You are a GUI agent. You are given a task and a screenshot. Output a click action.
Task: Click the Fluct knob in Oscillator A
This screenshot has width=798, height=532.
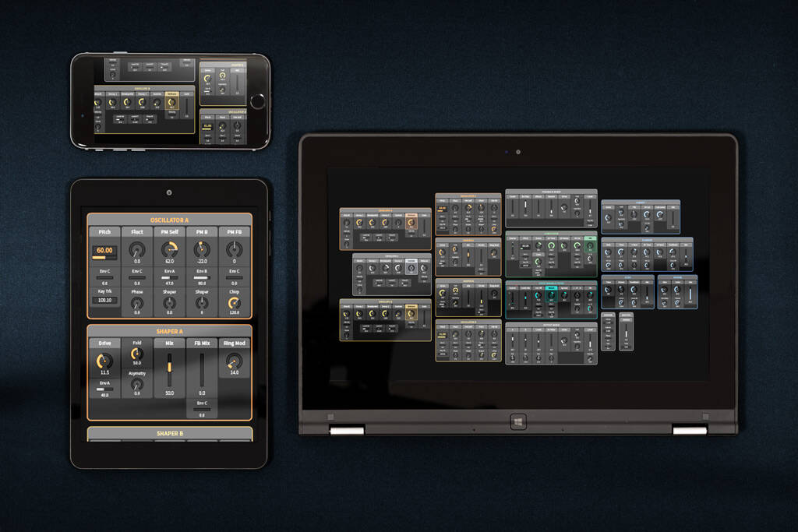(x=137, y=250)
